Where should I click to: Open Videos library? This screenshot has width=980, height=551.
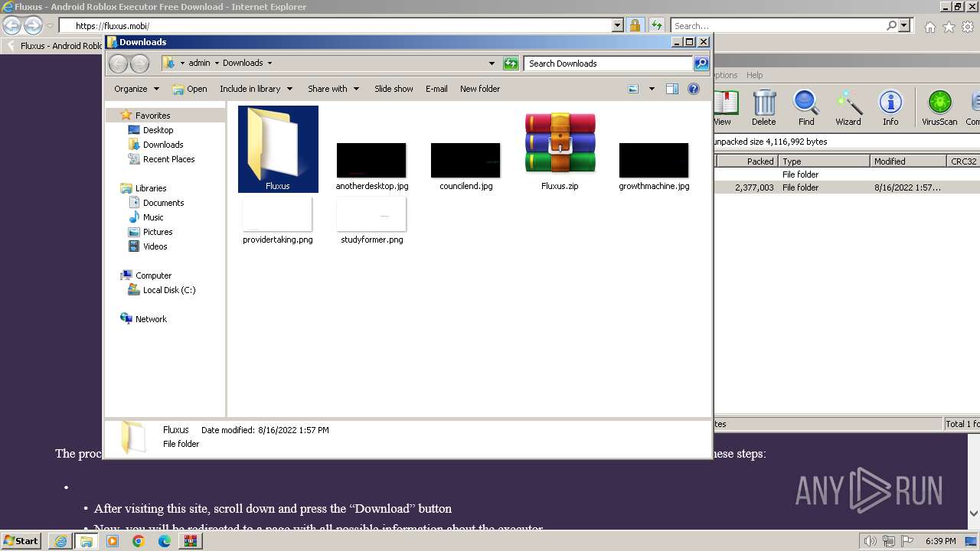pyautogui.click(x=155, y=246)
